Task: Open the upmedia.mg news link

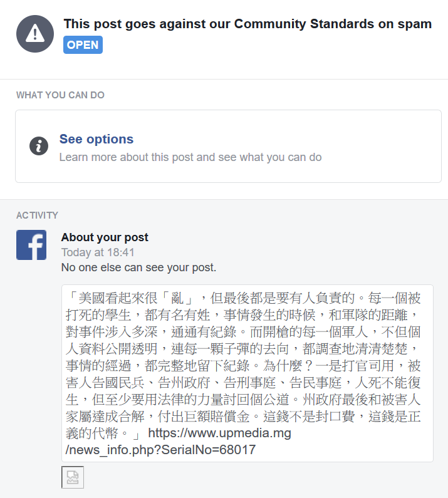Action: coord(178,442)
